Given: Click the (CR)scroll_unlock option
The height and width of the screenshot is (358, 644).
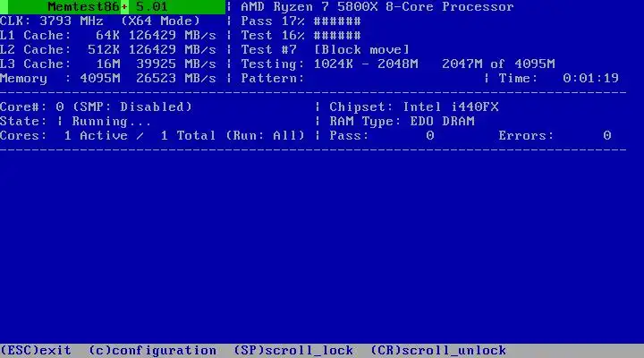Looking at the screenshot, I should point(438,351).
